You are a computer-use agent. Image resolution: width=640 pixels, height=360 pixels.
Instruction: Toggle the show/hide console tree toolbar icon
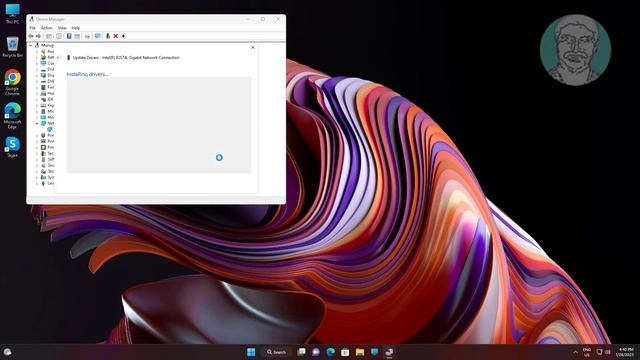[x=49, y=36]
